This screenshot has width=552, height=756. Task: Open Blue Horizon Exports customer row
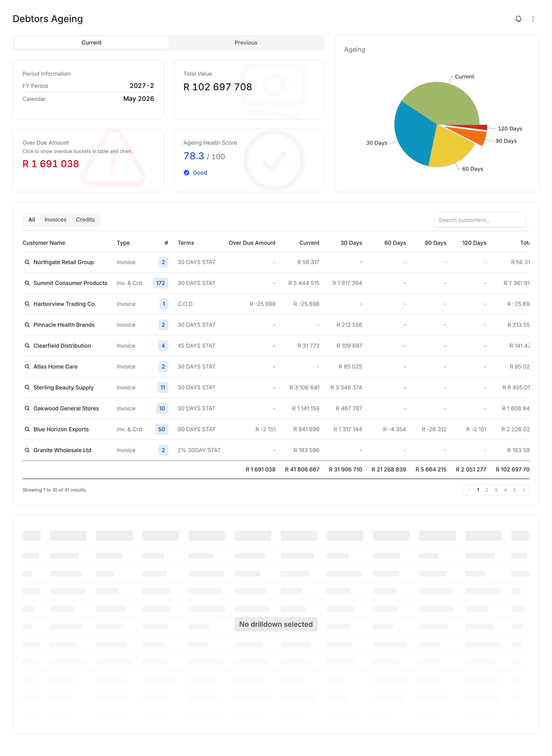coord(276,429)
